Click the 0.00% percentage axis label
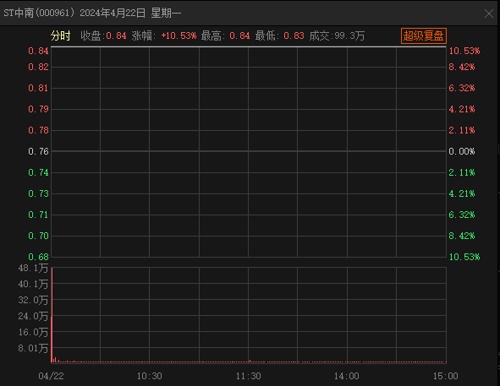500x386 pixels. click(x=462, y=151)
